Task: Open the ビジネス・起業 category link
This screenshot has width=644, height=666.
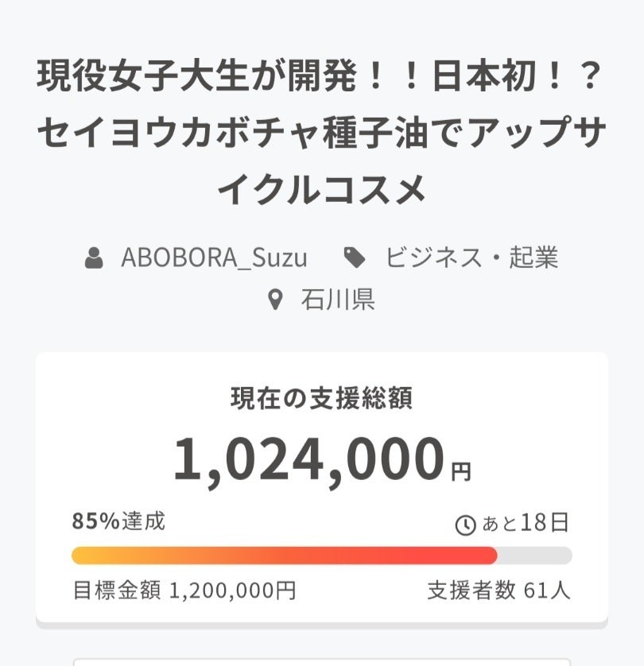Action: pyautogui.click(x=471, y=258)
